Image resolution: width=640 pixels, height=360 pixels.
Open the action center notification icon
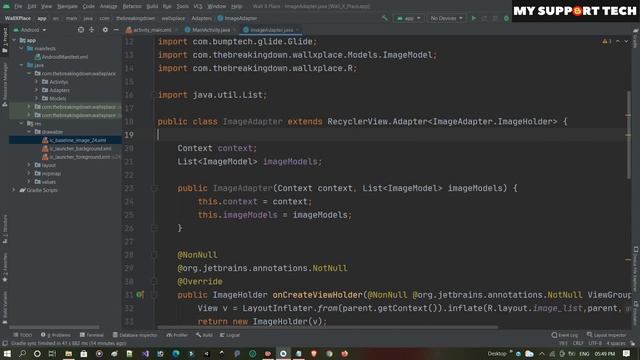627,353
